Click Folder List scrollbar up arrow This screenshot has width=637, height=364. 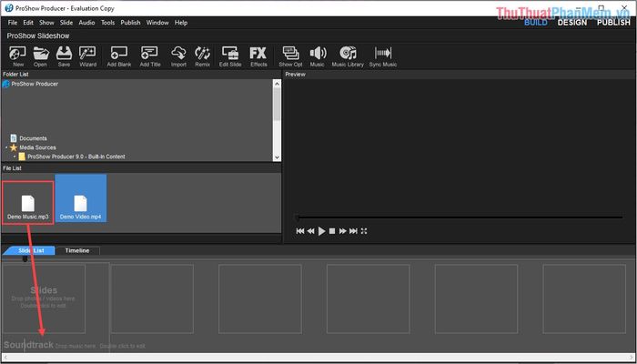(x=277, y=84)
